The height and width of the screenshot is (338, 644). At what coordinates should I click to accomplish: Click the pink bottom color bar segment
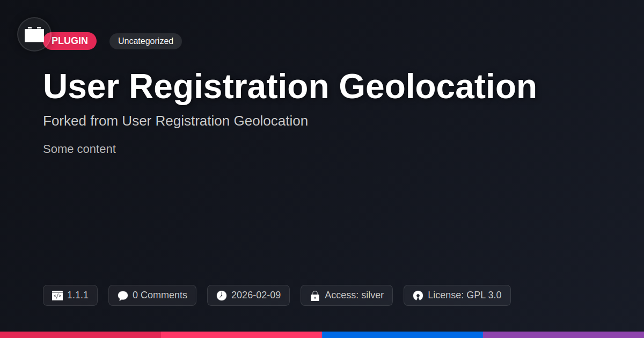pos(241,334)
